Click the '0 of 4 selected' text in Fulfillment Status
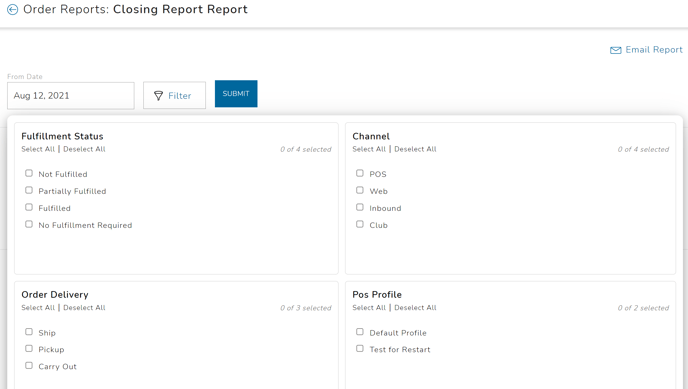Screen dimensions: 688x389 pyautogui.click(x=306, y=150)
